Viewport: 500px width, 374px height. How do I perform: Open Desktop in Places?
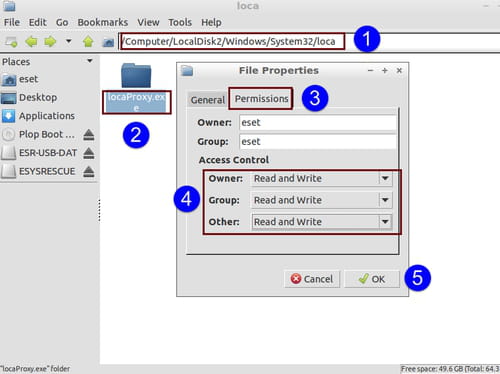pos(29,98)
